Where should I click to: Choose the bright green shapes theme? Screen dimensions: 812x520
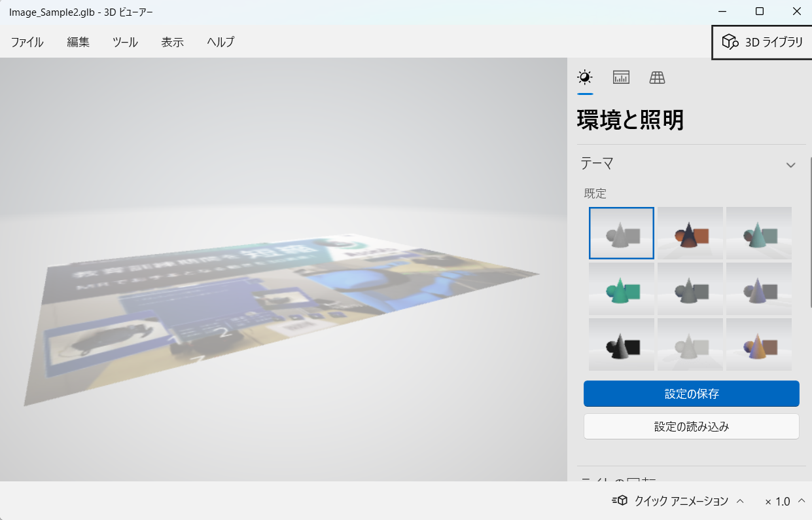622,289
